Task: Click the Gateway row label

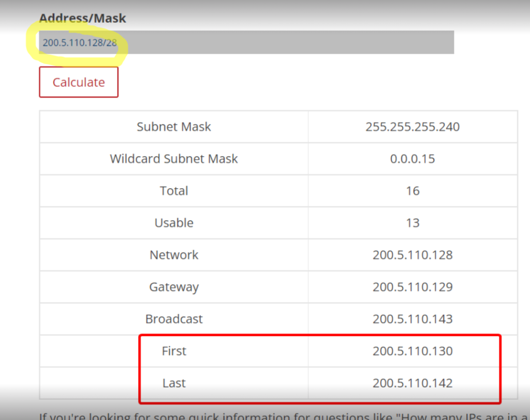Action: click(x=174, y=287)
